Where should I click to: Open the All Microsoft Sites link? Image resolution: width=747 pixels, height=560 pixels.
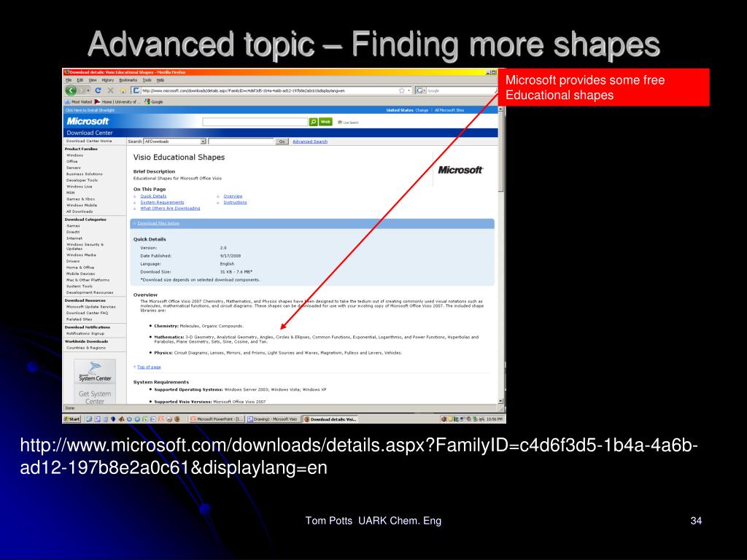point(449,110)
